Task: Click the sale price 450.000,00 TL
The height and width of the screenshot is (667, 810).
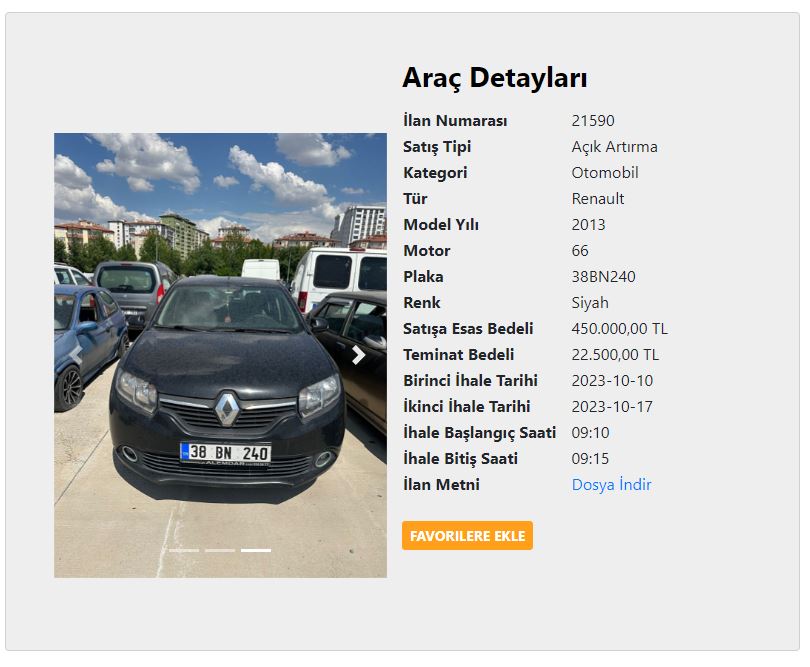Action: (x=619, y=329)
